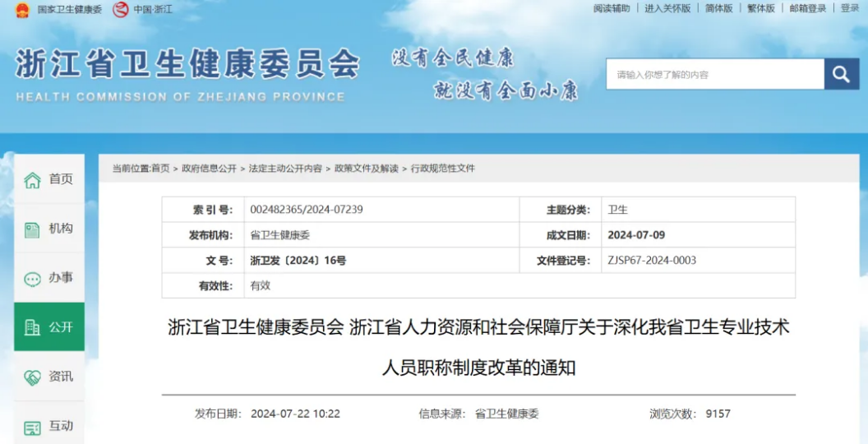Screen dimensions: 868x444
Task: Open the 邮箱登录 mailbox login link
Action: point(807,8)
